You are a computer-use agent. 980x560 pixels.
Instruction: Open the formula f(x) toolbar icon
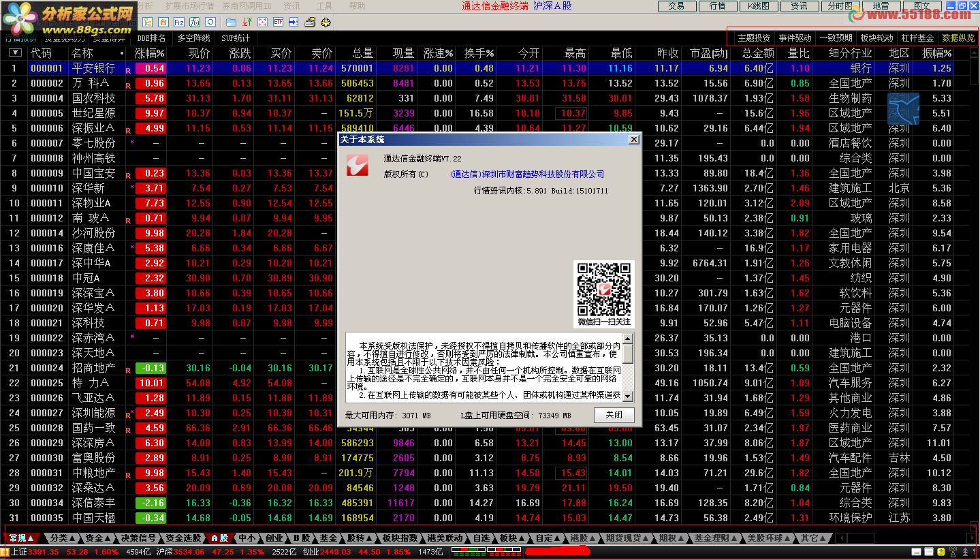point(195,22)
